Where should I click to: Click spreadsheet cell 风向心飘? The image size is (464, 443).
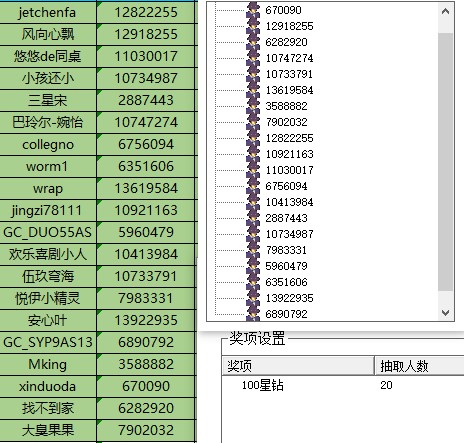tap(48, 34)
